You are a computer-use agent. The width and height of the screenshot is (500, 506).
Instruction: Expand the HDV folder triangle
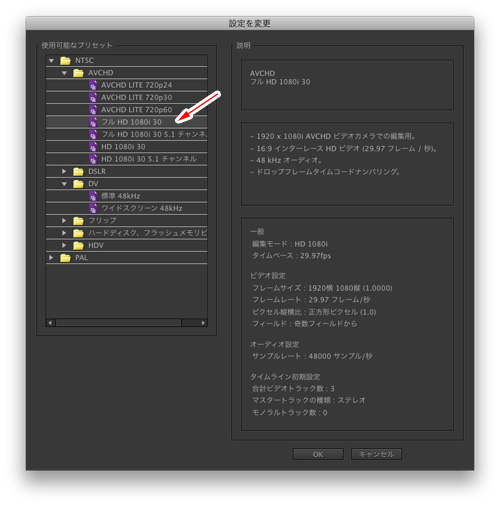(64, 245)
